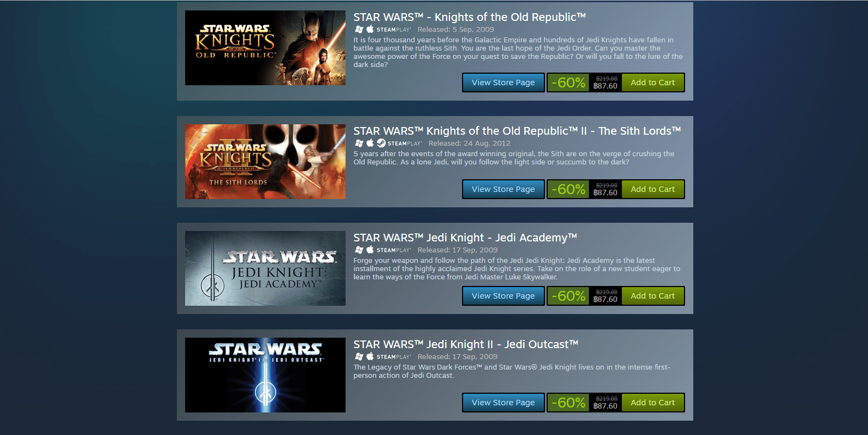Open Jedi Academy store page button
This screenshot has height=435, width=868.
coord(503,296)
